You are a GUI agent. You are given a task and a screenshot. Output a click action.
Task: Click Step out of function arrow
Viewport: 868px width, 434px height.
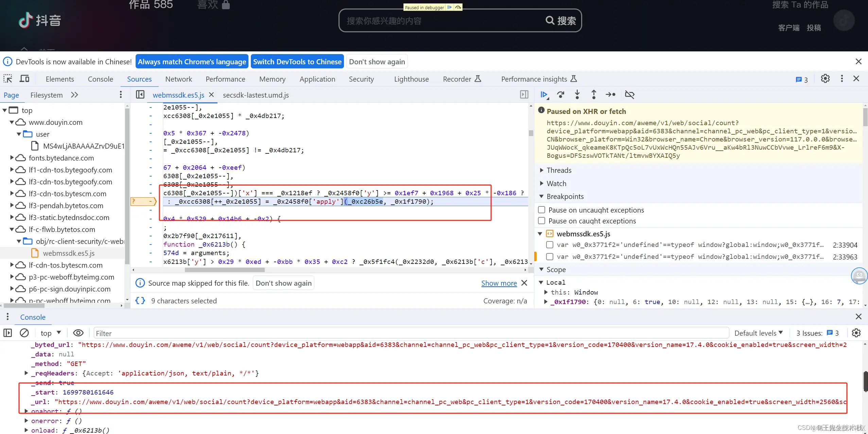click(x=594, y=95)
